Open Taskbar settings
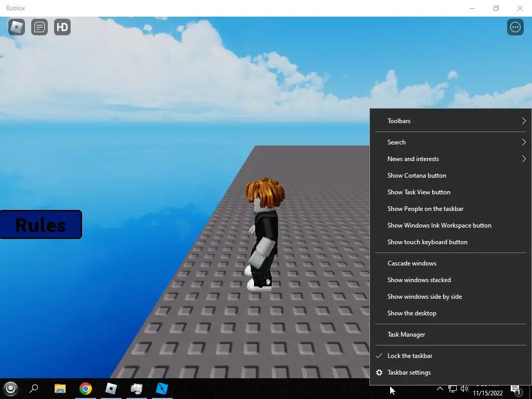This screenshot has width=532, height=399. [450, 372]
